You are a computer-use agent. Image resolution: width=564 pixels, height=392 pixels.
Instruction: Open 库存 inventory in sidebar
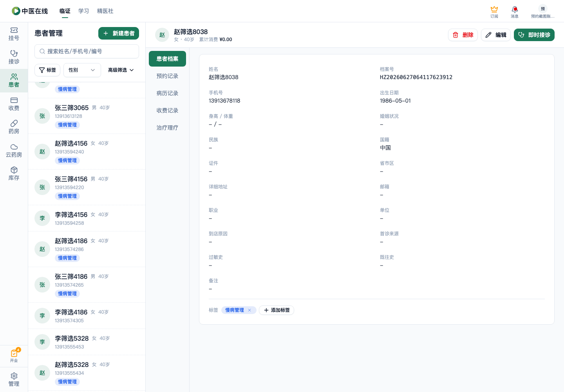[14, 174]
